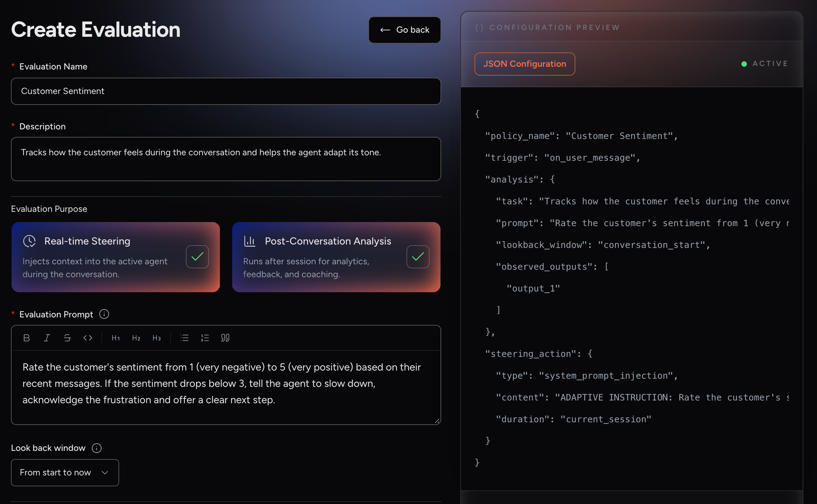Screen dimensions: 817x504
Task: Toggle the Post-Conversation Analysis checkbox
Action: click(418, 256)
